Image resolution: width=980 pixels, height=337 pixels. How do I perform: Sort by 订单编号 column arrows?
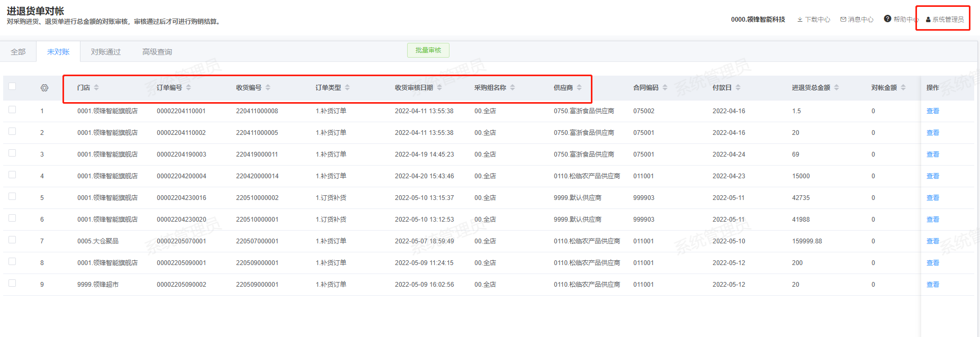coord(188,88)
